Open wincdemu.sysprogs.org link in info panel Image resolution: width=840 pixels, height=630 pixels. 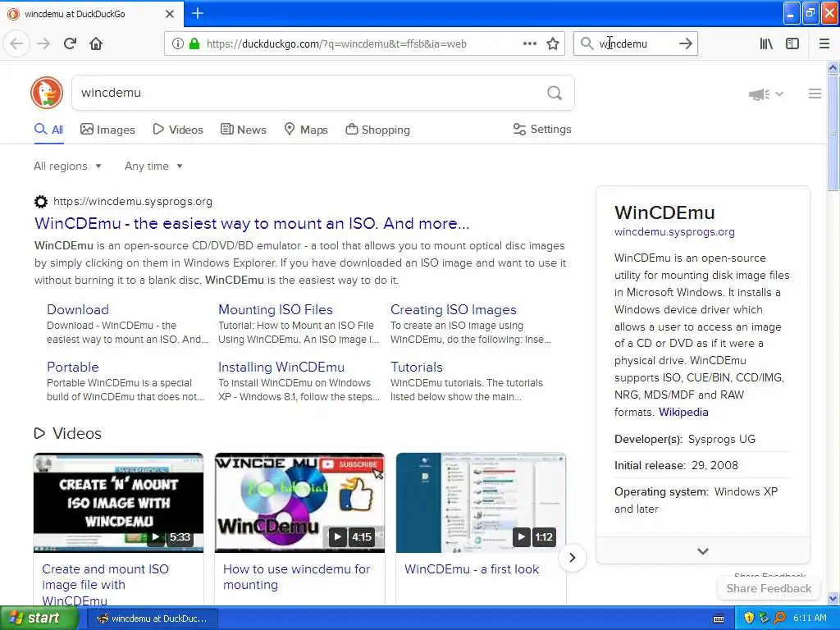pyautogui.click(x=674, y=232)
